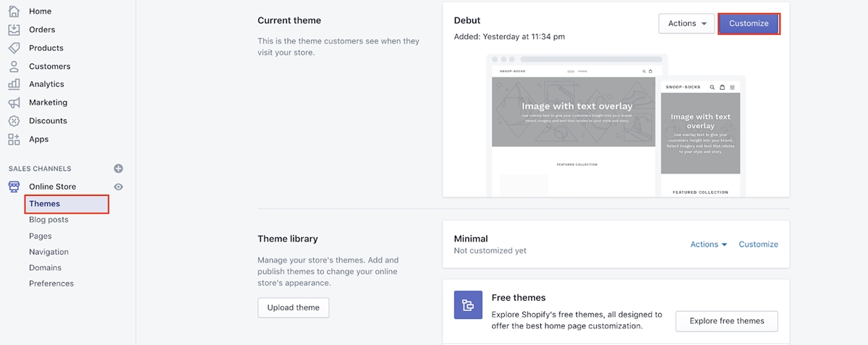Open Analytics bar chart icon
Image resolution: width=868 pixels, height=345 pixels.
click(x=14, y=84)
